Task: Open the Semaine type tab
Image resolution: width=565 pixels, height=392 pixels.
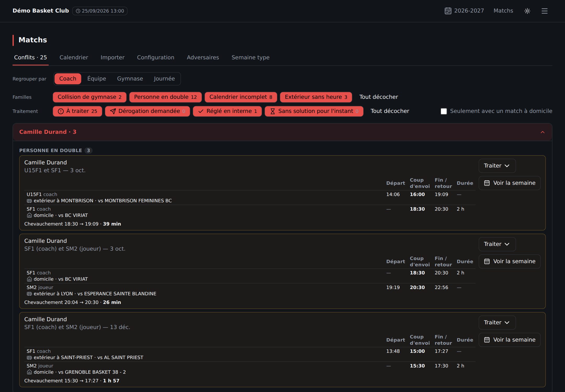Action: [250, 57]
